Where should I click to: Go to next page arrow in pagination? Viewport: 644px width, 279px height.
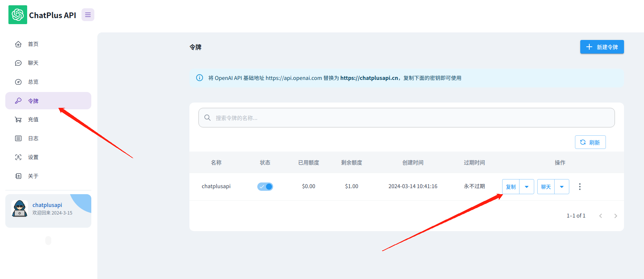coord(616,216)
